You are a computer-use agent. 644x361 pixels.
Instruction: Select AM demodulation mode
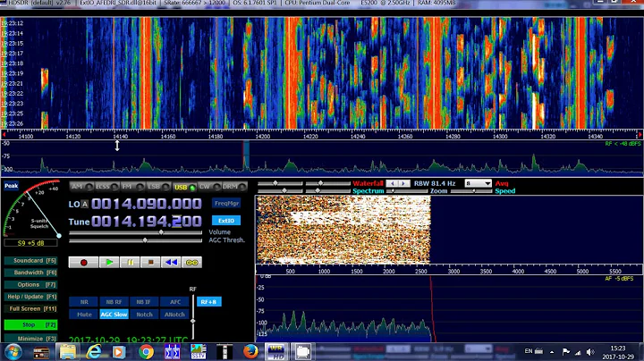[x=81, y=187]
